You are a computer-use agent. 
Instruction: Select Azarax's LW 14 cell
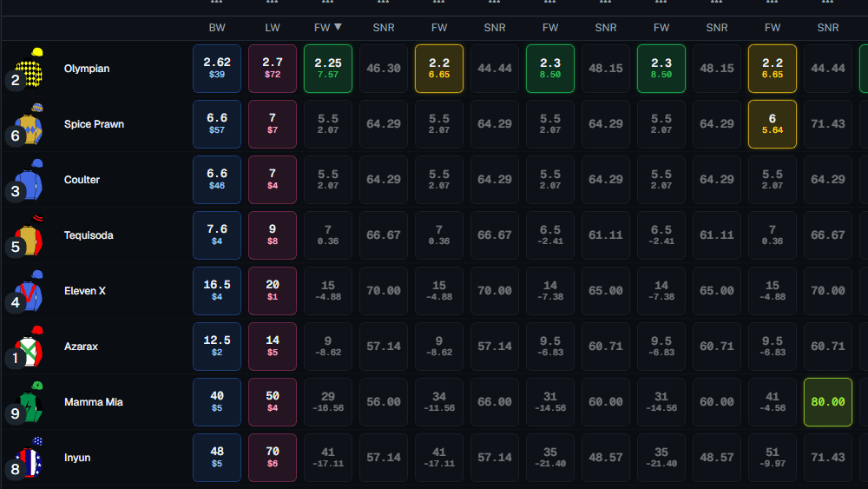click(273, 347)
